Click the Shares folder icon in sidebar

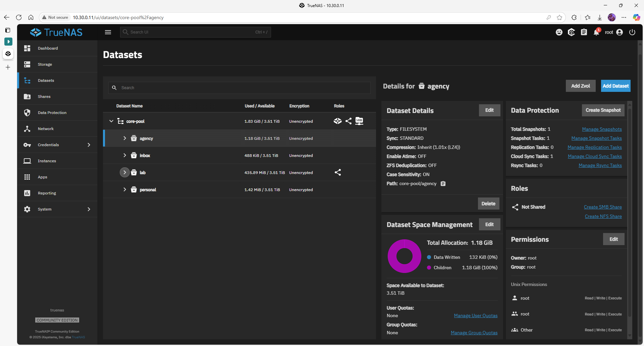point(27,97)
